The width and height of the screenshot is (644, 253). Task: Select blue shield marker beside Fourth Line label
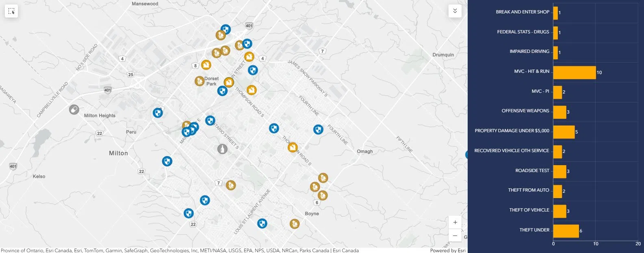pyautogui.click(x=318, y=130)
